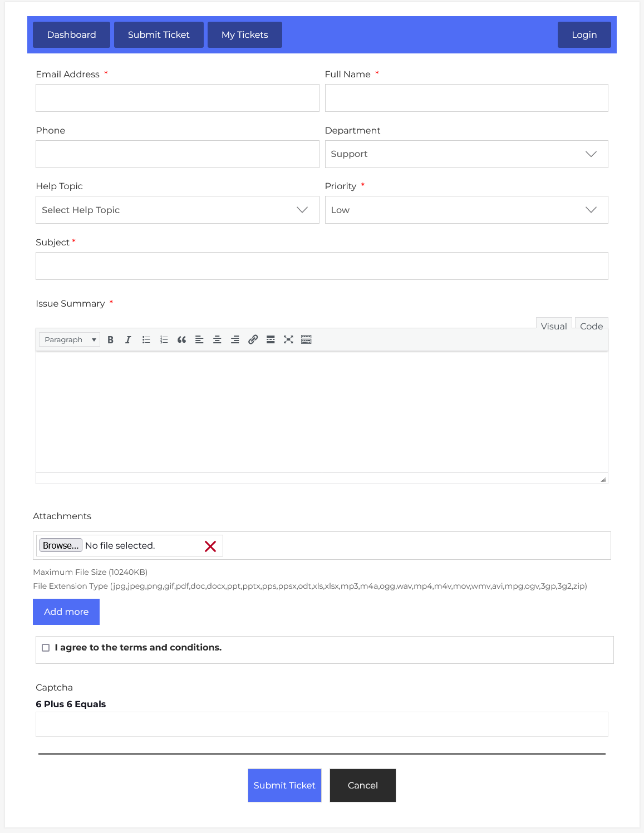
Task: Toggle the toolbar kitchen sink icon
Action: click(x=306, y=339)
